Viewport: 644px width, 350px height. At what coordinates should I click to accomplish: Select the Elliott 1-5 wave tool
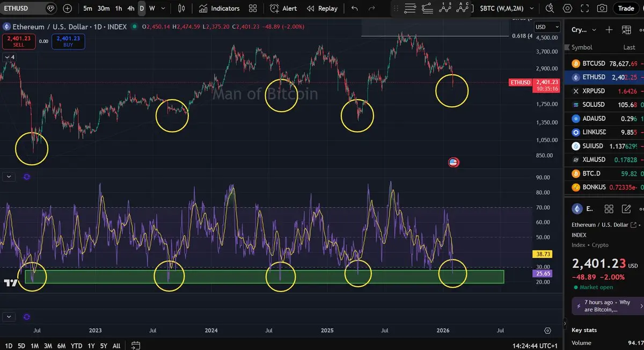[445, 8]
